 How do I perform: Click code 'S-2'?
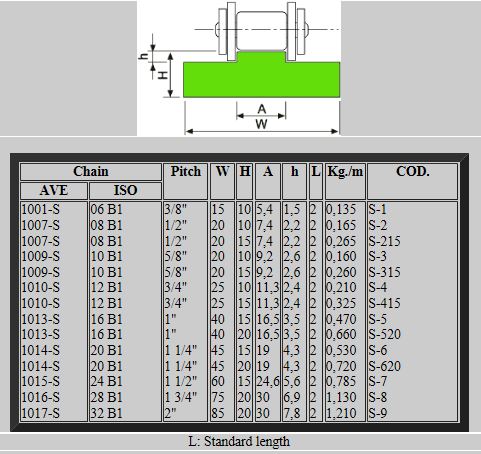[378, 225]
